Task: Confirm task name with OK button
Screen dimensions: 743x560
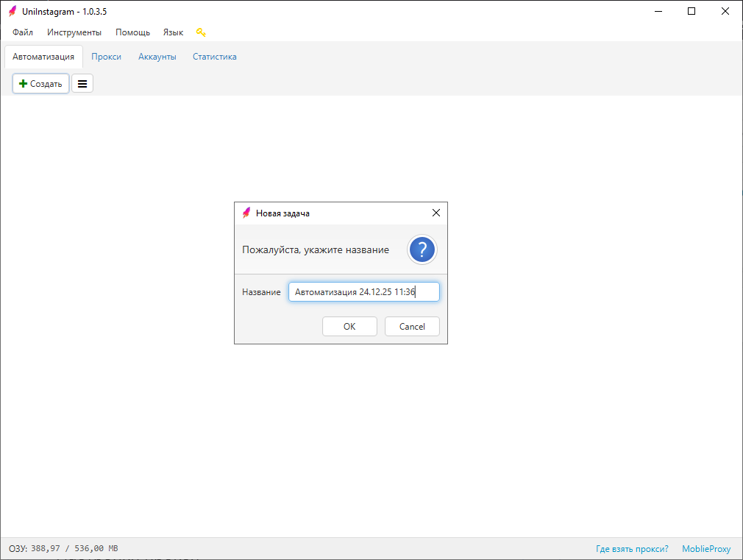Action: pyautogui.click(x=349, y=326)
